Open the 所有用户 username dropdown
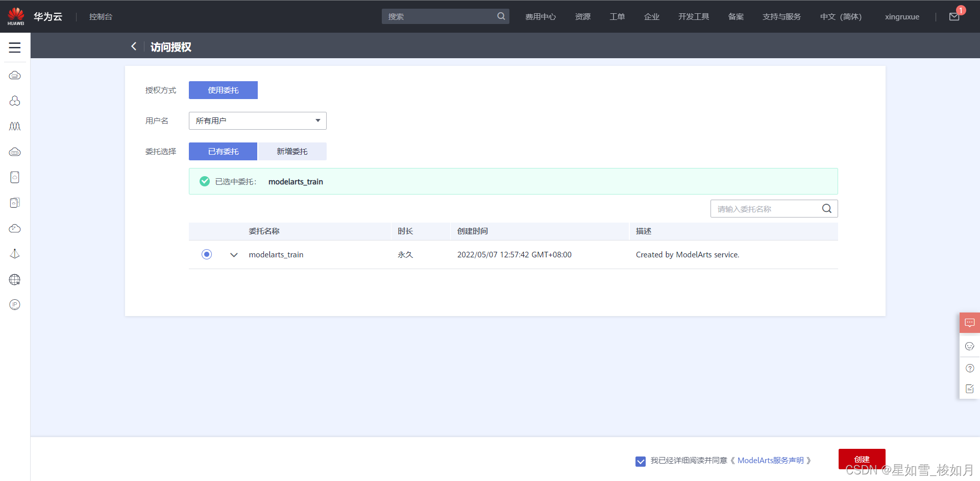The height and width of the screenshot is (481, 980). click(258, 121)
